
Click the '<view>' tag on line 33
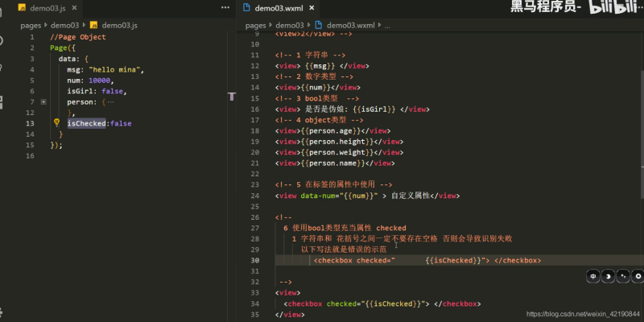click(288, 293)
